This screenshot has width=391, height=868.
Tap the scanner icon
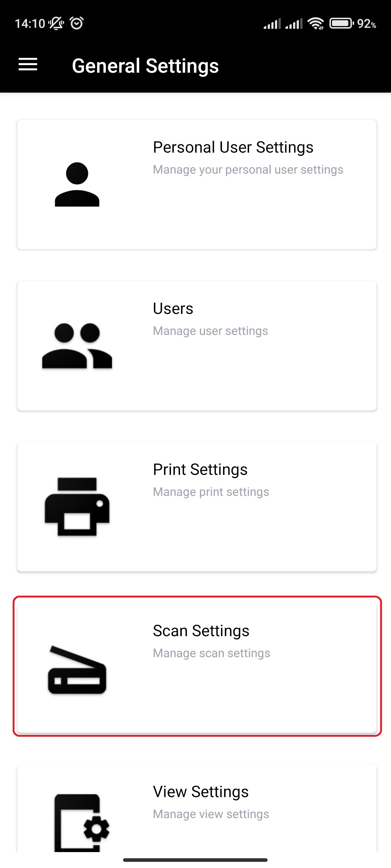[x=77, y=669]
